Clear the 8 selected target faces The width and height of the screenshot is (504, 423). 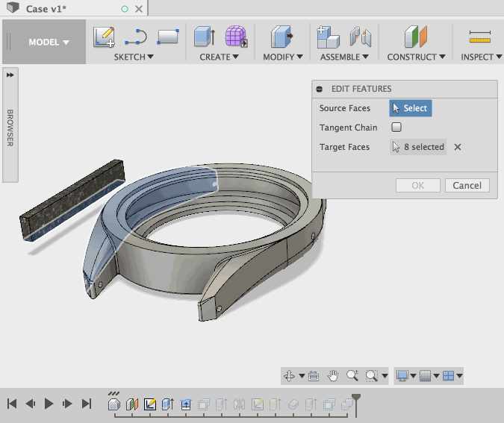pos(458,147)
